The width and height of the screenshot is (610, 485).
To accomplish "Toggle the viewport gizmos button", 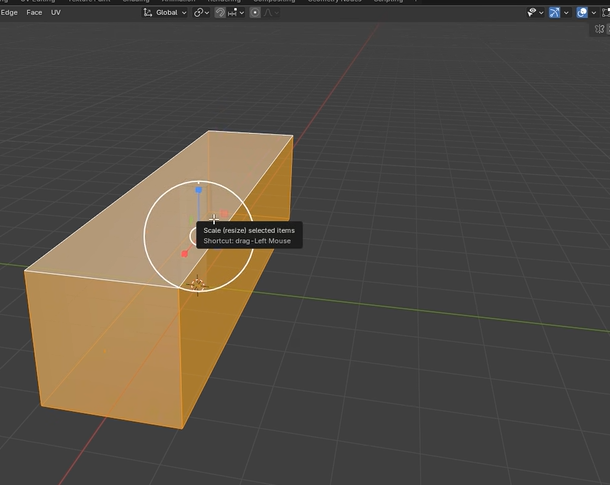I will tap(555, 12).
